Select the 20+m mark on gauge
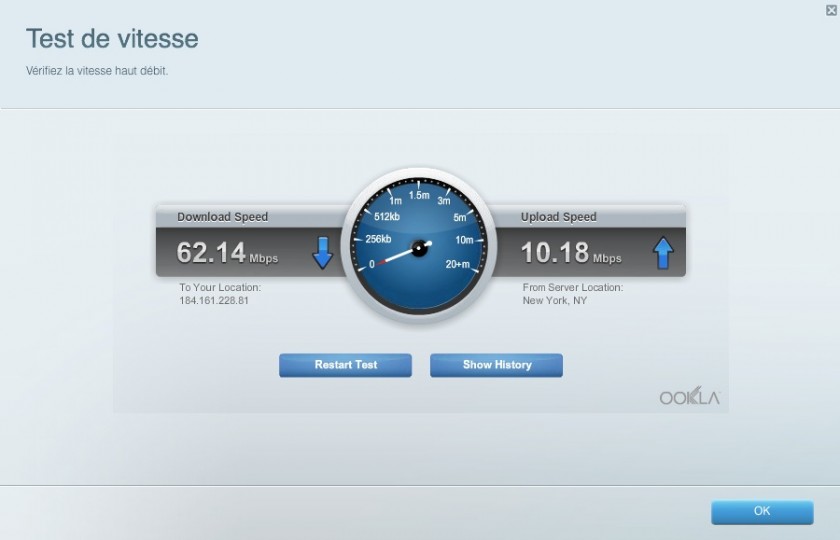 pos(458,264)
